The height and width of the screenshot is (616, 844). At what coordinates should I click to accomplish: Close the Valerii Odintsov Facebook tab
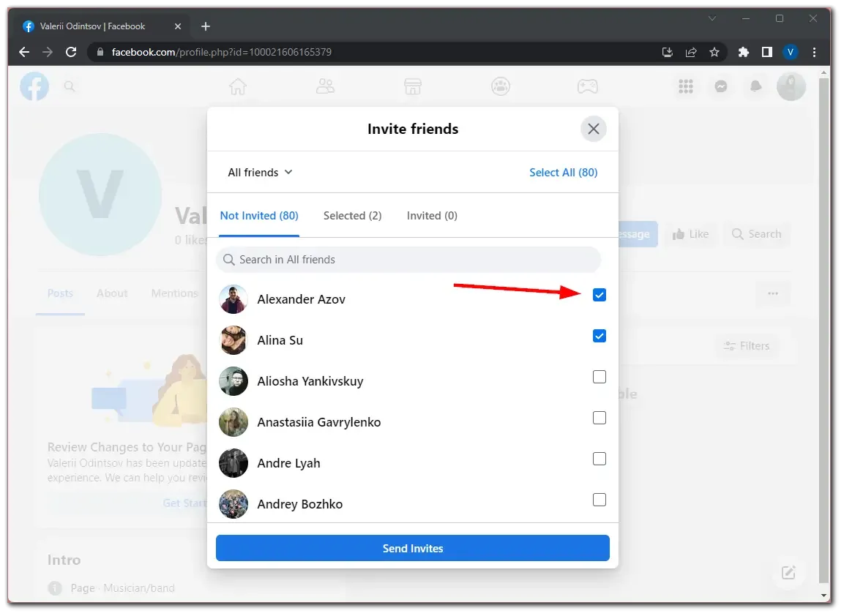coord(178,26)
